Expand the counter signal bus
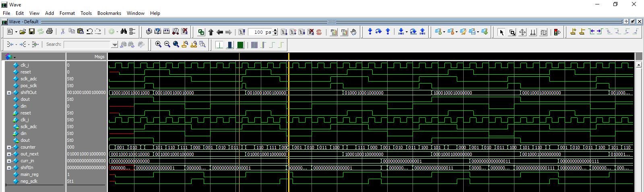644x192 pixels. [9, 147]
